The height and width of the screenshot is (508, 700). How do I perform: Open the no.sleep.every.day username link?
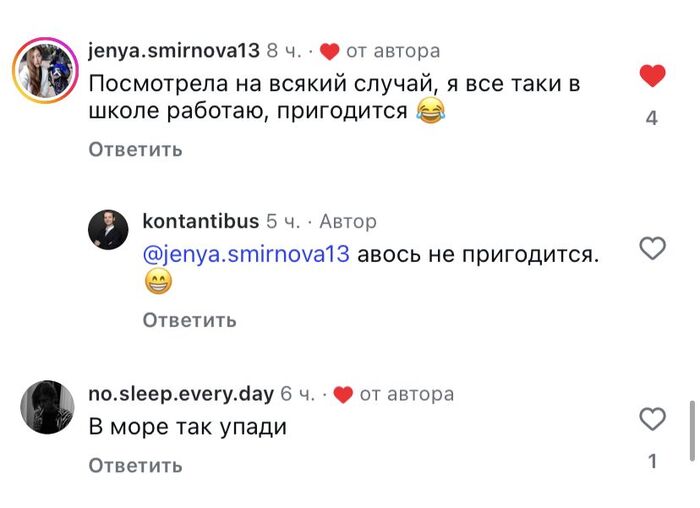(180, 395)
